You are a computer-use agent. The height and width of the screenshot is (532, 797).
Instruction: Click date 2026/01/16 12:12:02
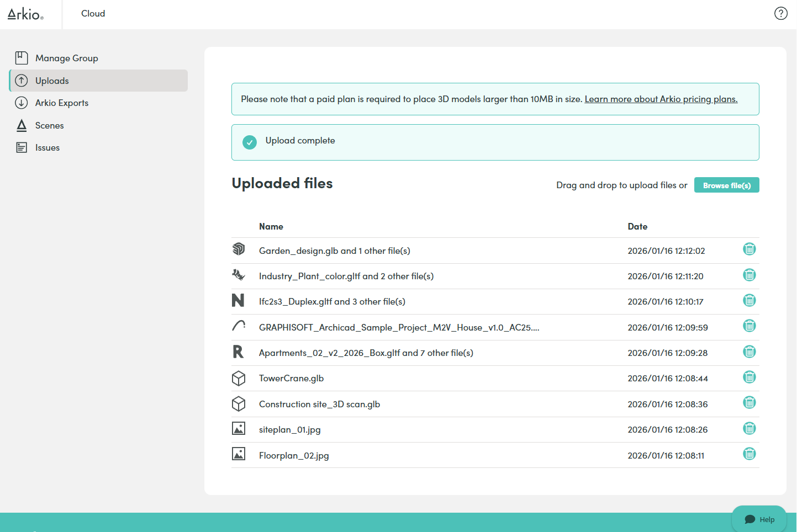(666, 251)
